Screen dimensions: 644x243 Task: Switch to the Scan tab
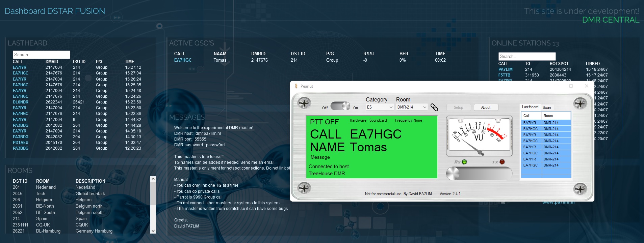coord(546,108)
